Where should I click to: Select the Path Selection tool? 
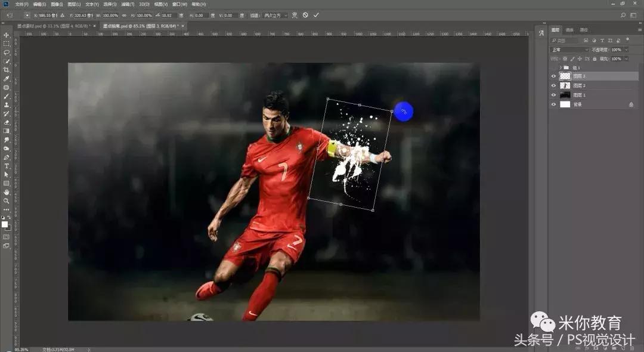pyautogui.click(x=6, y=175)
